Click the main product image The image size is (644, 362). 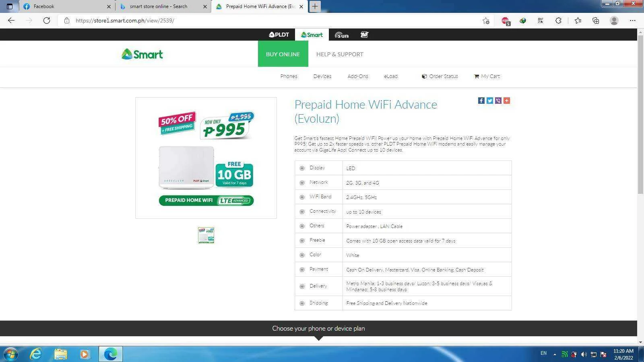206,158
